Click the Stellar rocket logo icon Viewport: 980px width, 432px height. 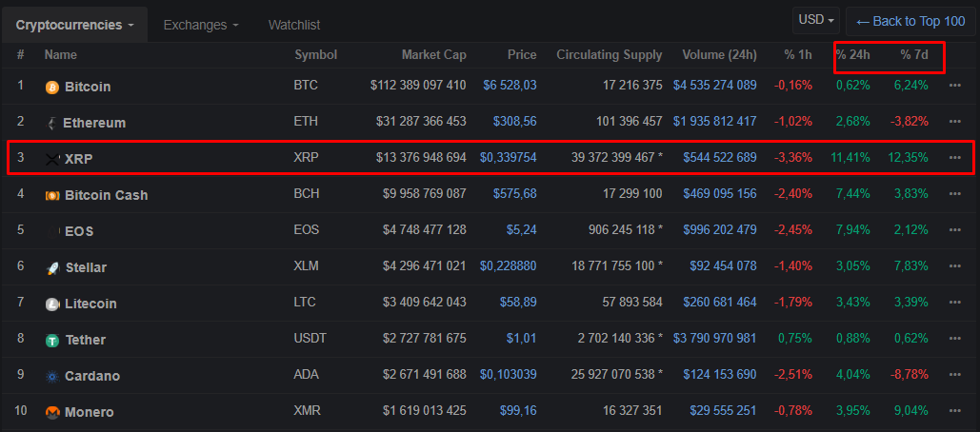coord(52,268)
